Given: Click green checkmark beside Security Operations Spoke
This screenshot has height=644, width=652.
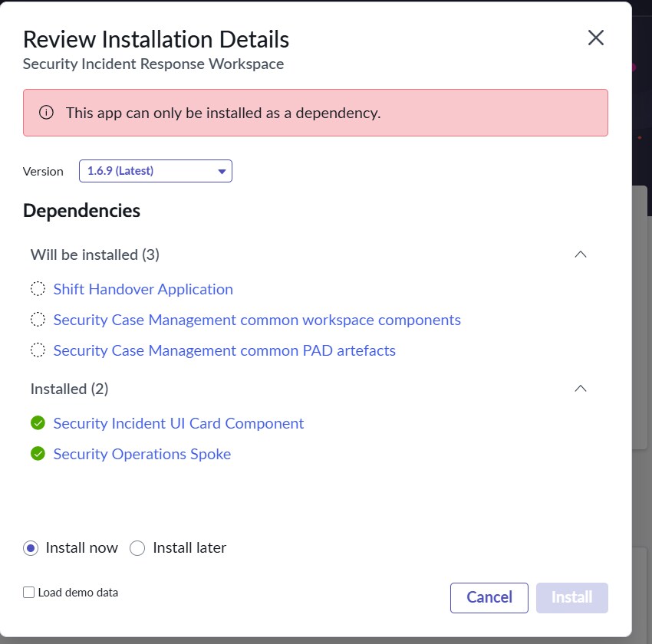Looking at the screenshot, I should pos(38,454).
